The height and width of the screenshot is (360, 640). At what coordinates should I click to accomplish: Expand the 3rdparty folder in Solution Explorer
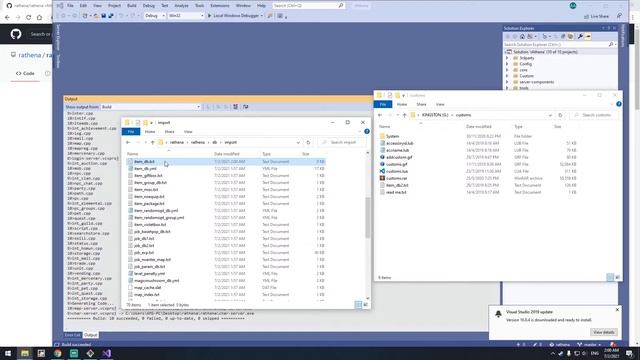tap(507, 58)
